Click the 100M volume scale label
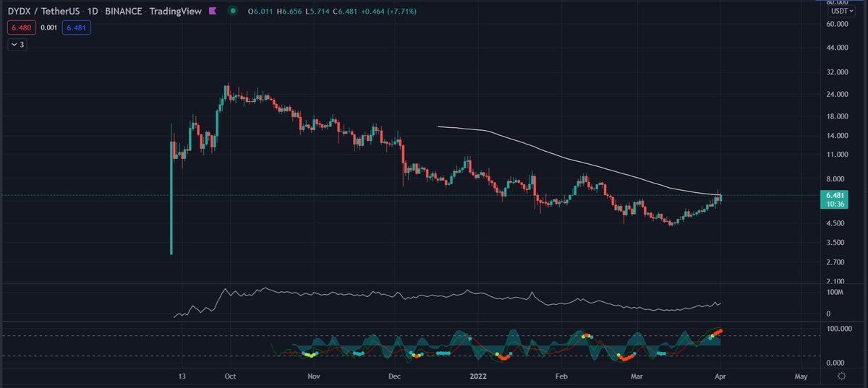Viewport: 868px width, 388px height. (x=835, y=292)
